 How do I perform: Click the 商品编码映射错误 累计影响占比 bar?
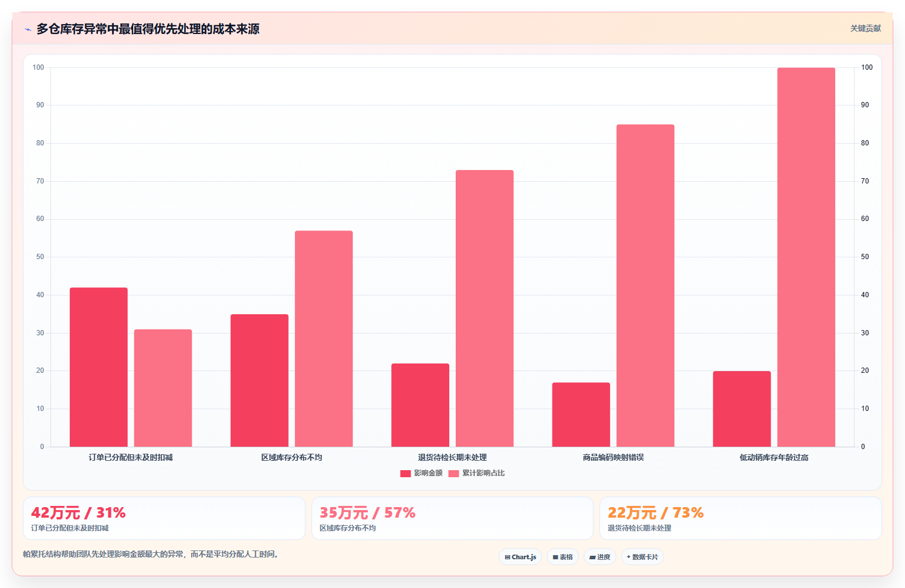(x=645, y=285)
